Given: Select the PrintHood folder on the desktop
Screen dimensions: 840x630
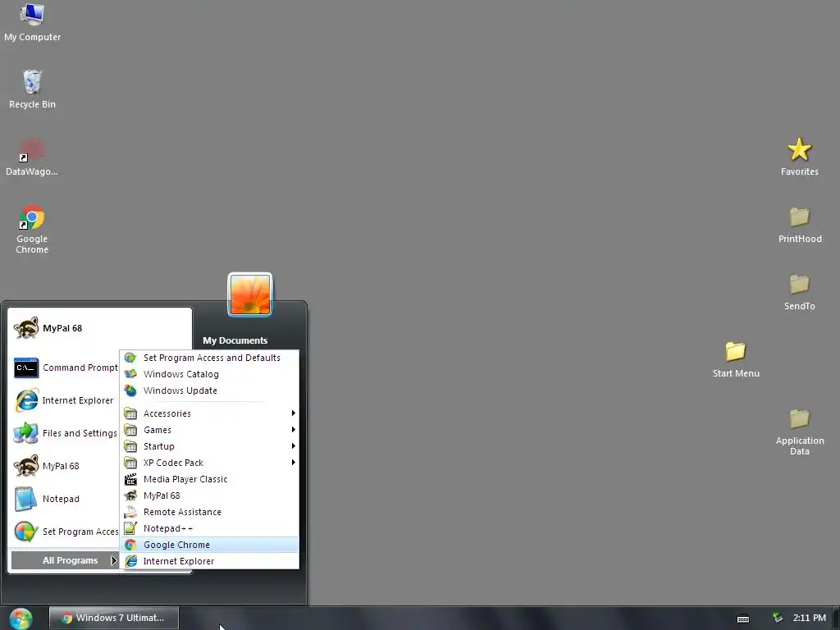Looking at the screenshot, I should 800,224.
